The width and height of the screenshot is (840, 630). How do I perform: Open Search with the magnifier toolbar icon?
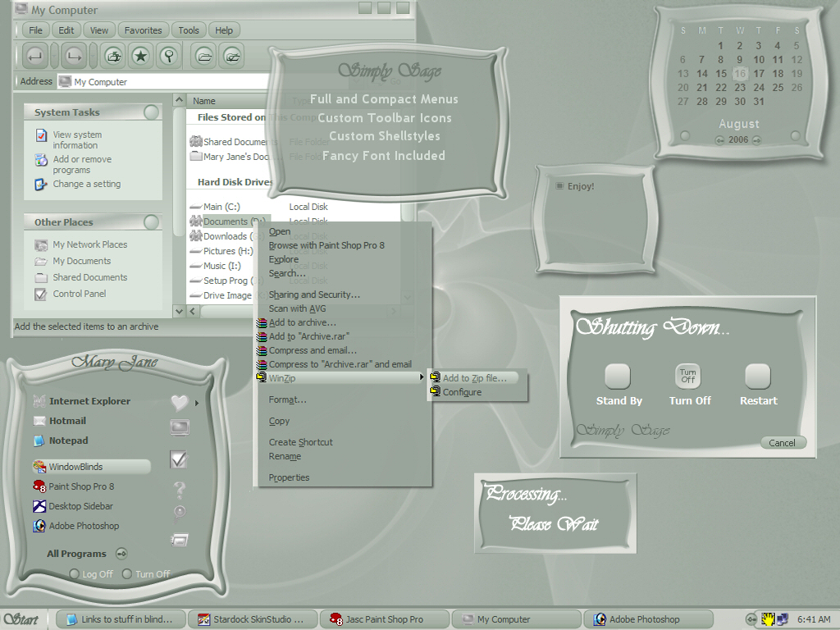169,56
